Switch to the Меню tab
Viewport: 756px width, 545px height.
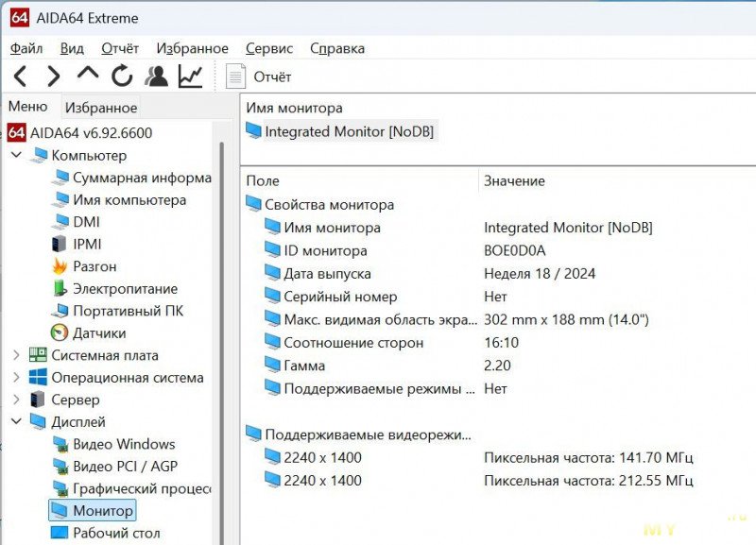point(28,106)
